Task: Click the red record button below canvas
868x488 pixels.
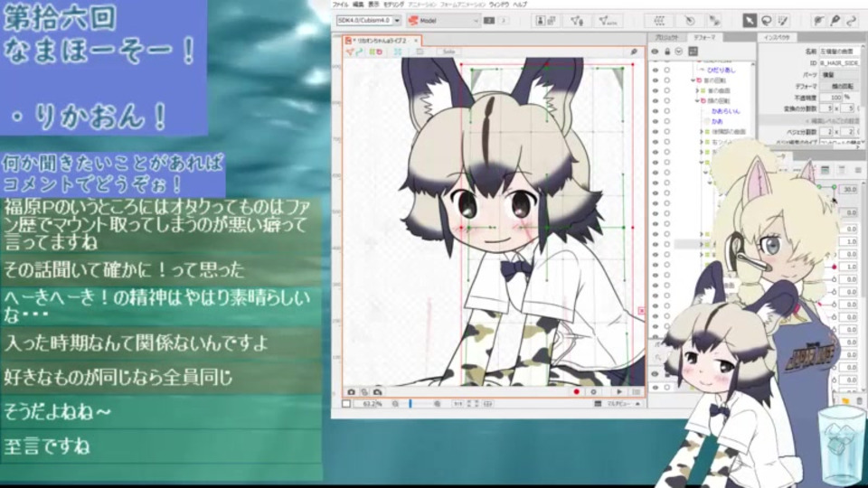Action: point(576,391)
